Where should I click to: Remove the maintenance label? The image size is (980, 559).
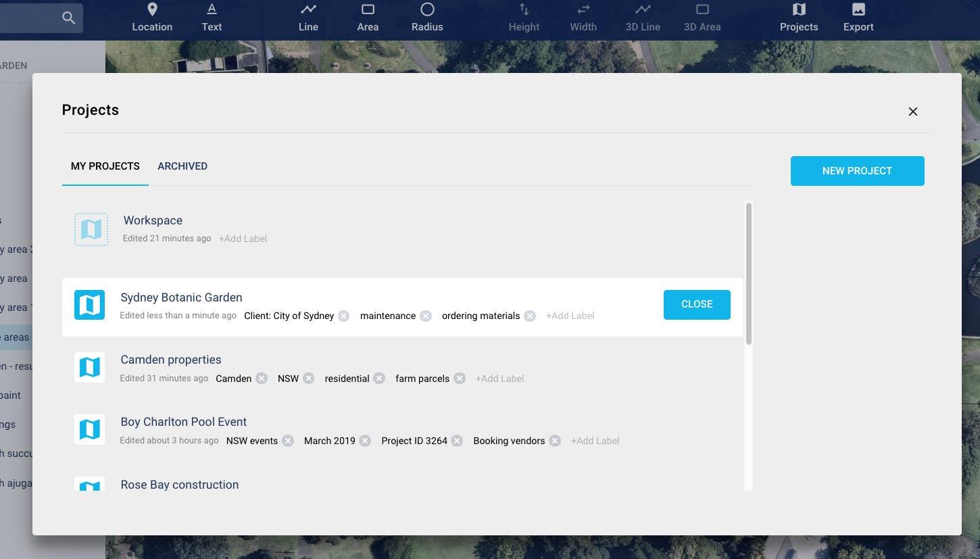(x=426, y=316)
